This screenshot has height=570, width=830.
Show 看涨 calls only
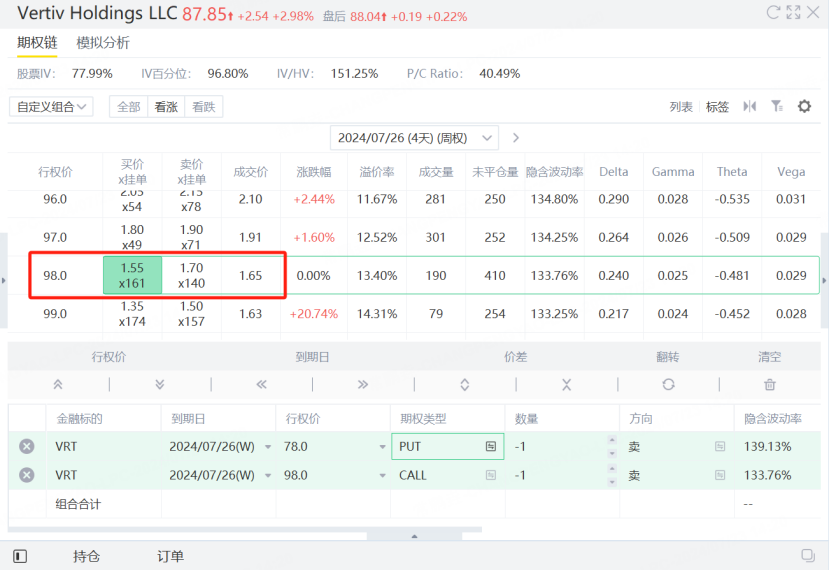point(166,107)
